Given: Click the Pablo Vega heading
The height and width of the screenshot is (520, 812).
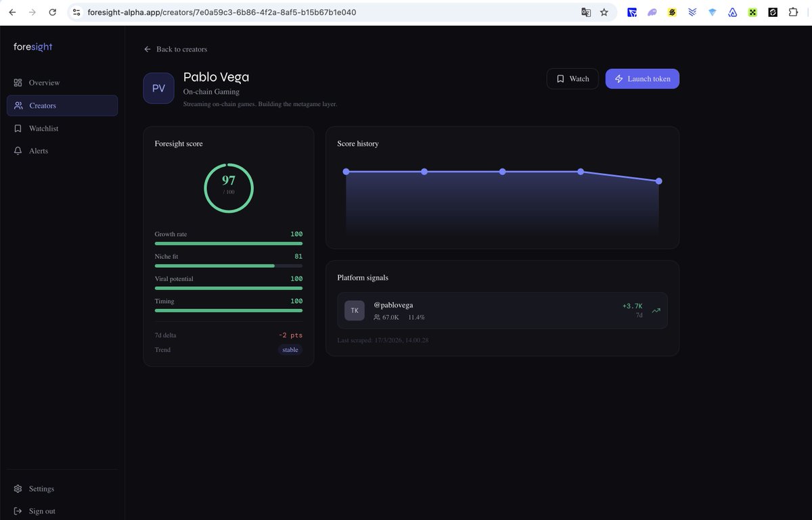Looking at the screenshot, I should pos(216,77).
